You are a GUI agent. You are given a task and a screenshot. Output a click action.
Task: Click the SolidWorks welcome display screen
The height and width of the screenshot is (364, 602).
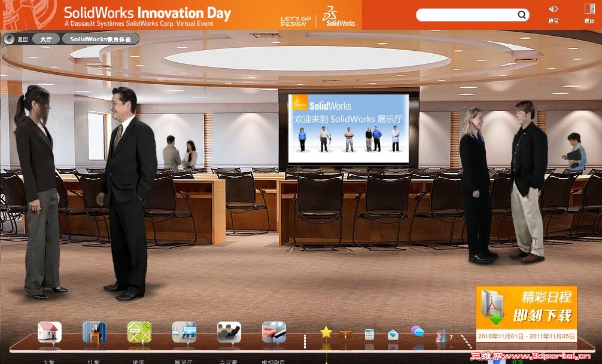coord(348,129)
